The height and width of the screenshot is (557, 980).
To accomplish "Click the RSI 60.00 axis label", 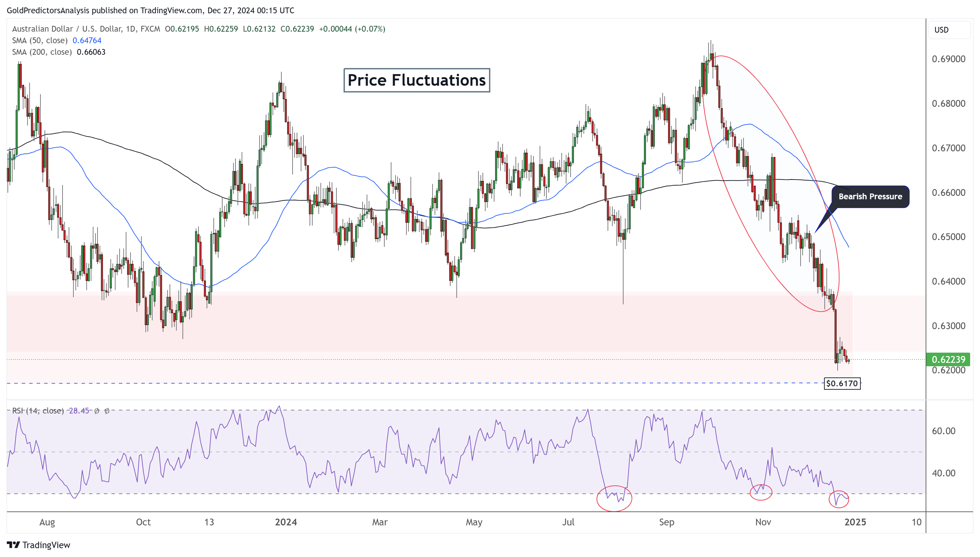I will (943, 431).
